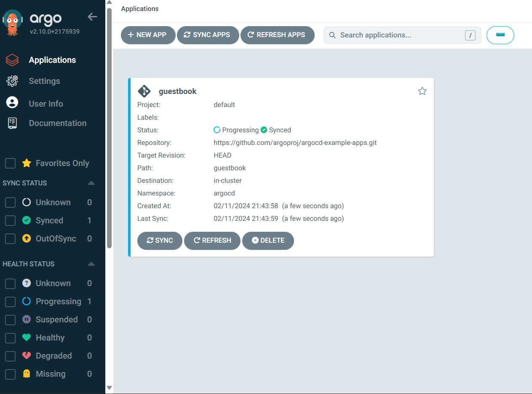532x394 pixels.
Task: Click the blue Progressing circle icon in sidebar
Action: point(27,301)
